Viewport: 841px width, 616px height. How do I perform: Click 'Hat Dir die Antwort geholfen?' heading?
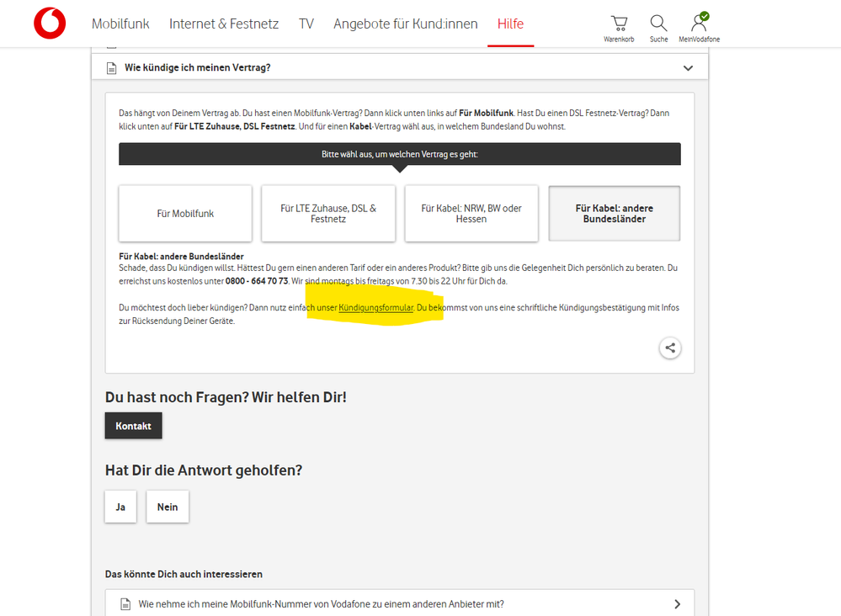(x=204, y=470)
